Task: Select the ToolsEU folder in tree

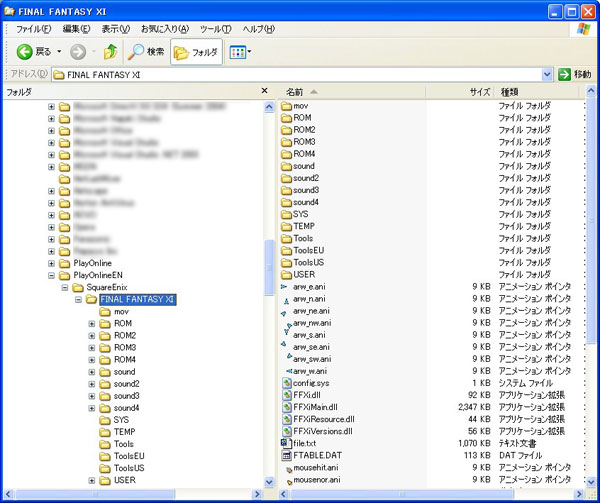Action: tap(129, 456)
